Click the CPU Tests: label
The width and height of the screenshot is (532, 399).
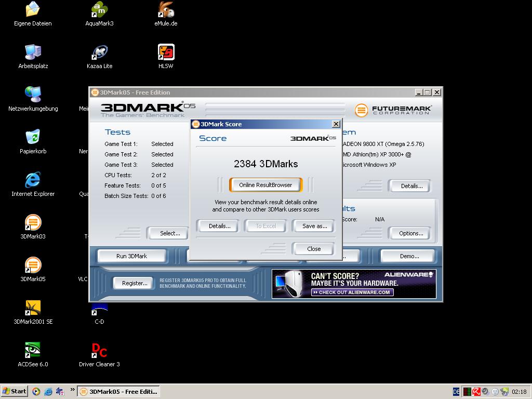[x=118, y=175]
